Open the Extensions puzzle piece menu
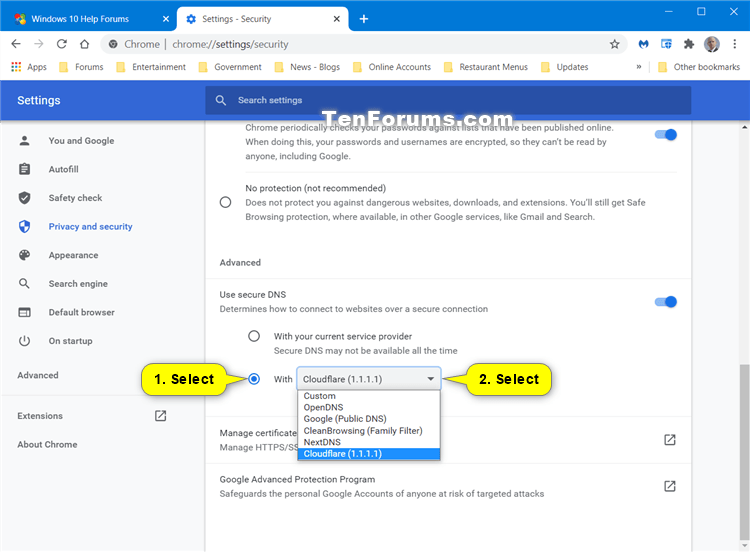 tap(688, 44)
